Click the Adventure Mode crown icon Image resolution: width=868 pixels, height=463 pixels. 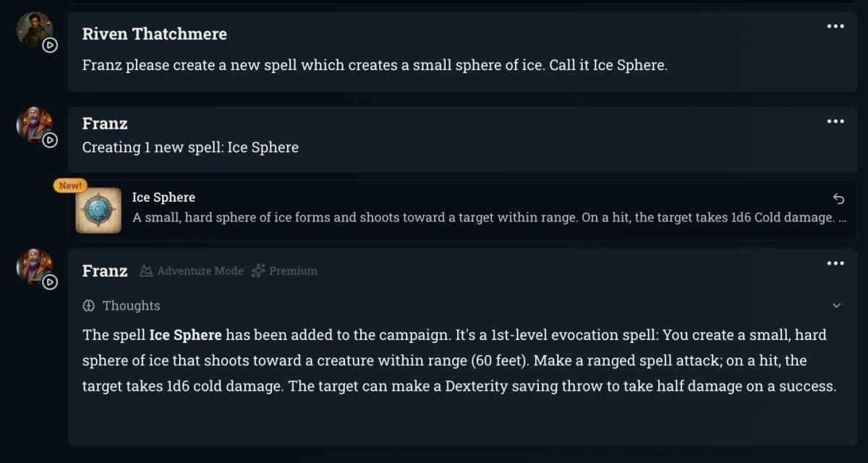(x=146, y=271)
